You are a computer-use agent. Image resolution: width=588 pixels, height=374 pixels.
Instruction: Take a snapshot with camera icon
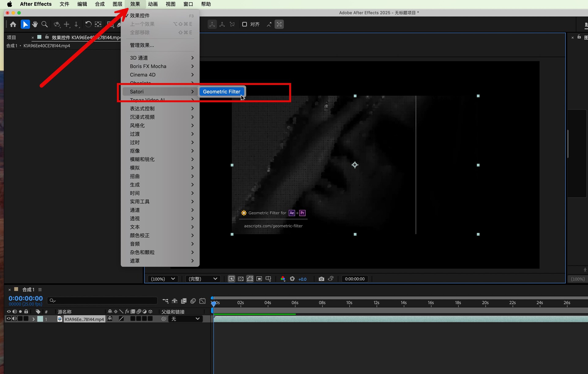click(321, 279)
